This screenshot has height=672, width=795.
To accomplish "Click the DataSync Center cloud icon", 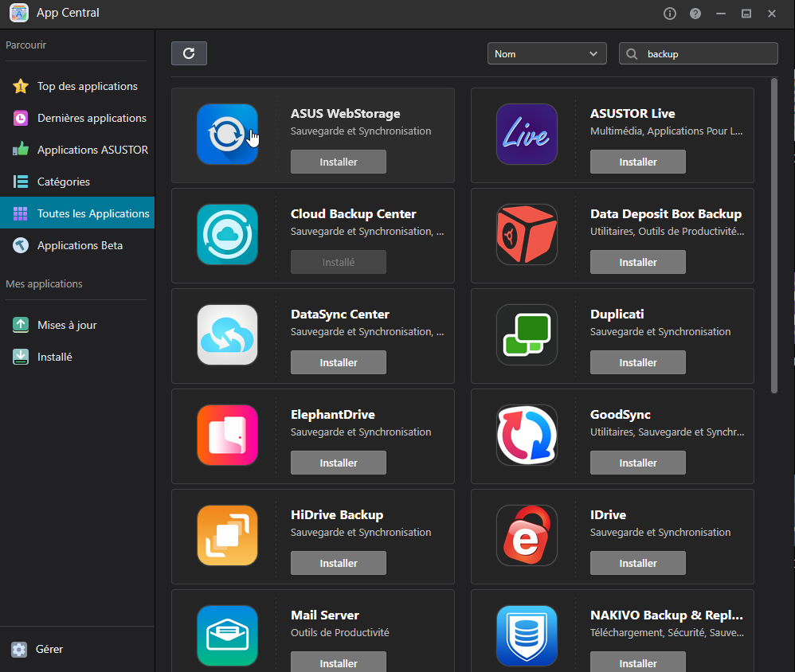I will [227, 335].
